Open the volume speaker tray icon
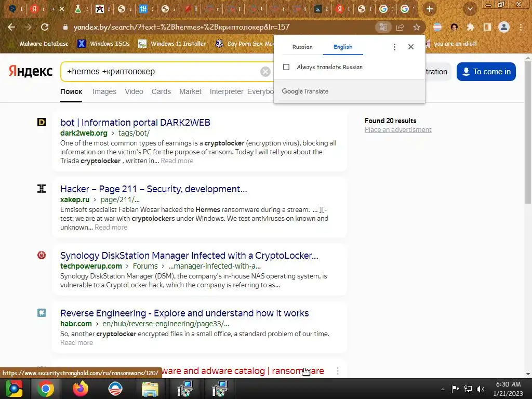The height and width of the screenshot is (399, 532). pyautogui.click(x=481, y=389)
